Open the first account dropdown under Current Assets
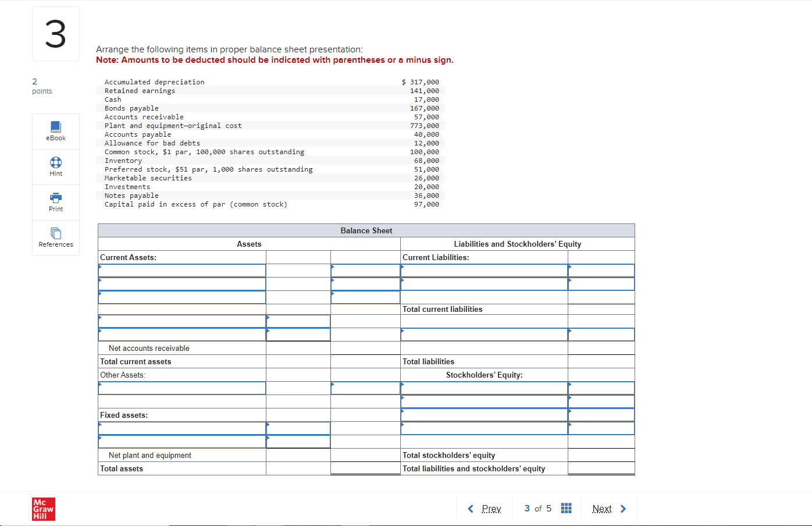Screen dimensions: 812x526 coord(182,271)
